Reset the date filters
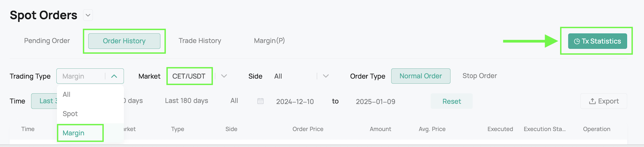This screenshot has width=644, height=147. (x=452, y=101)
